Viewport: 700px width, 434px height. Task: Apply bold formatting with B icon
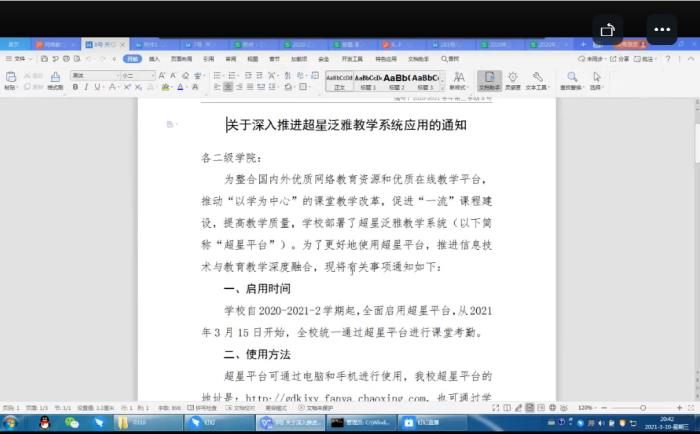pos(75,87)
